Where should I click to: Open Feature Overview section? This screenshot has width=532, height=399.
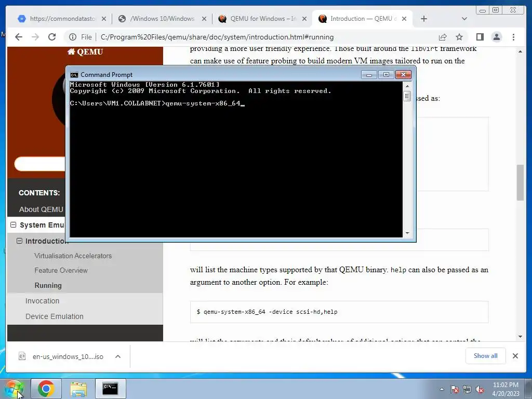(61, 270)
